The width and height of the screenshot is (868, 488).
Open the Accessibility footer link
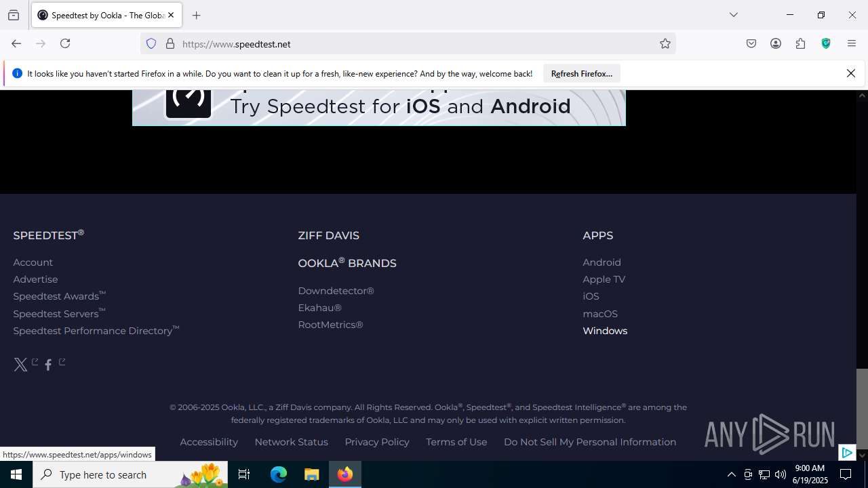[x=209, y=442]
